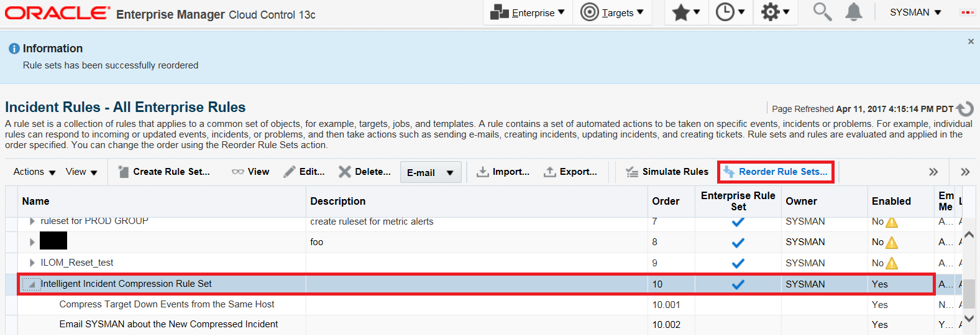
Task: Expand the ruleset for PROD GROUP row
Action: coord(32,221)
